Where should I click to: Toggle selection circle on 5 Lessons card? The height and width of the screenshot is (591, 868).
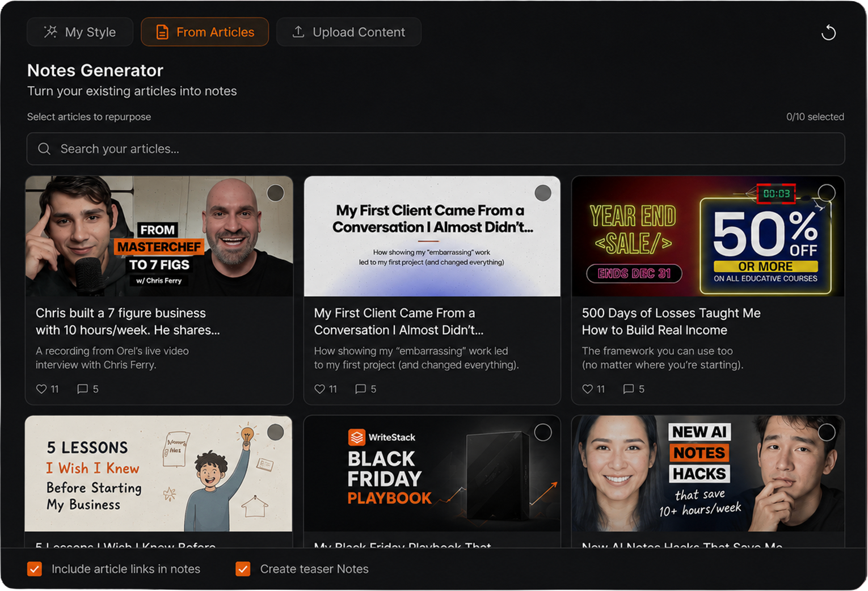click(276, 432)
